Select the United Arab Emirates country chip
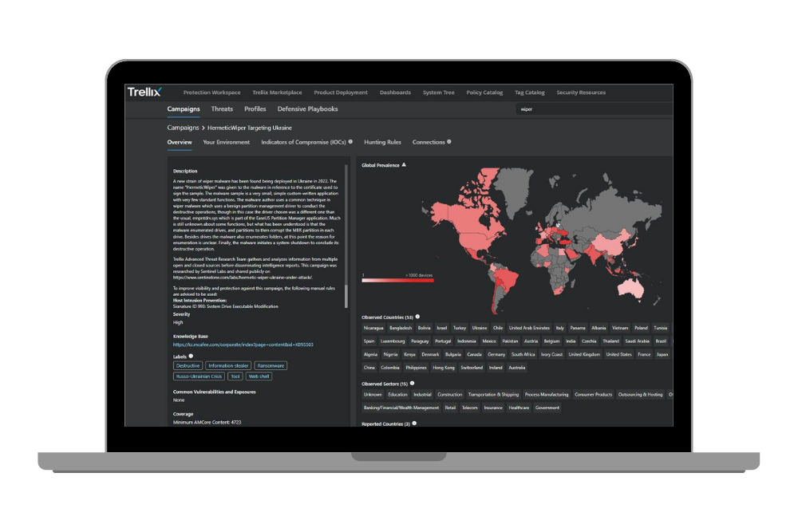Screen dimensions: 798x532 (529, 328)
